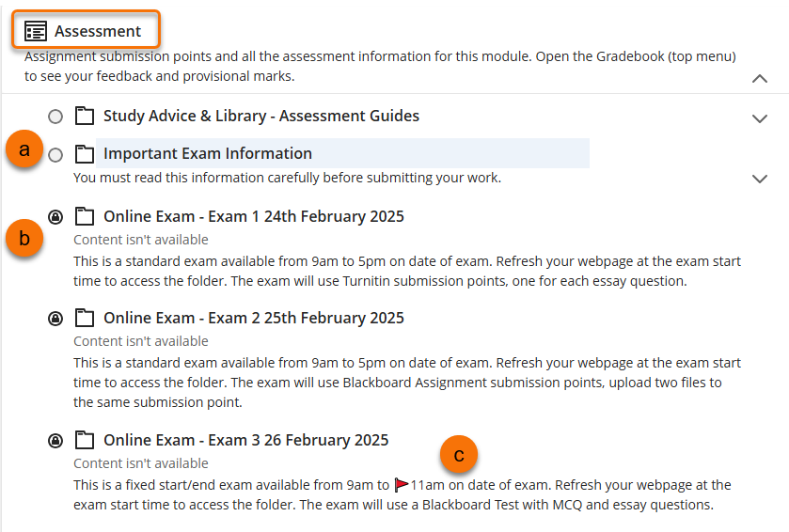Click the lock icon beside Exam 1
789x532 pixels.
click(x=55, y=217)
